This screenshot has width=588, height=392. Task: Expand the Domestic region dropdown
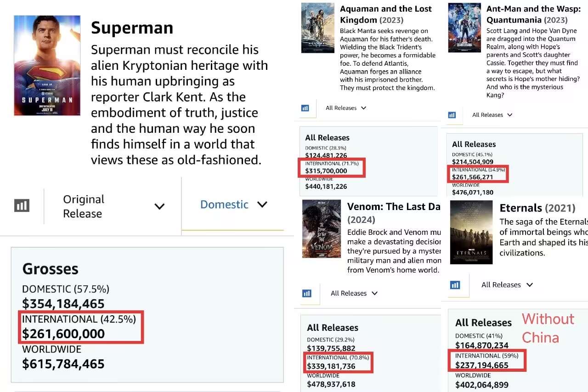point(233,205)
